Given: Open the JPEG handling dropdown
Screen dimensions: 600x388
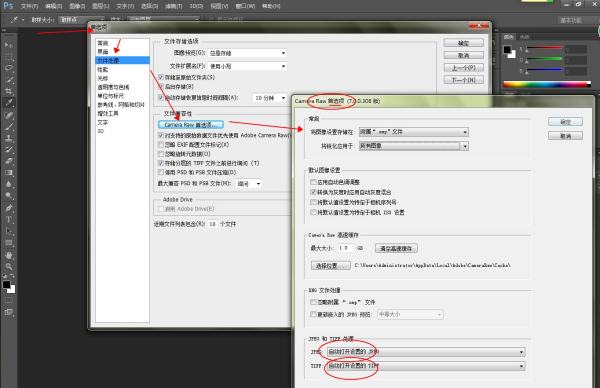Looking at the screenshot, I should (x=426, y=352).
